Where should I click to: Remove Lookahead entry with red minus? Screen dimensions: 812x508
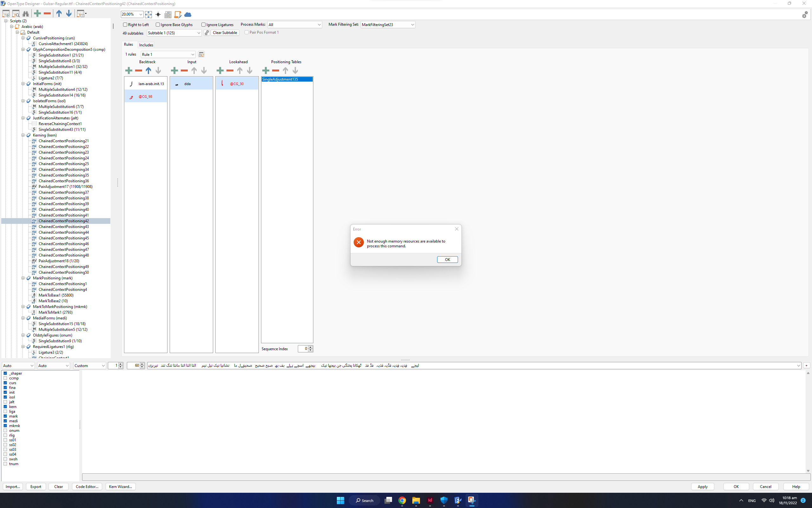coord(230,70)
